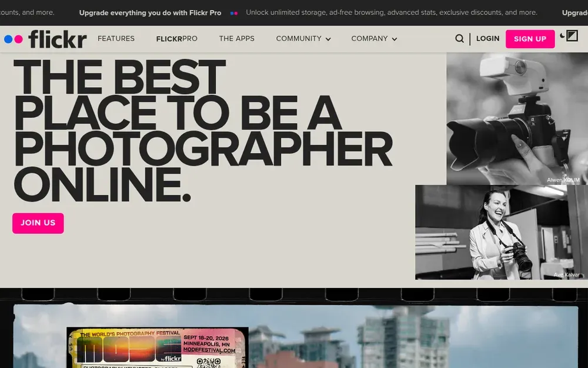Click the hero headline text
Screen dimensions: 588x368
click(x=202, y=131)
